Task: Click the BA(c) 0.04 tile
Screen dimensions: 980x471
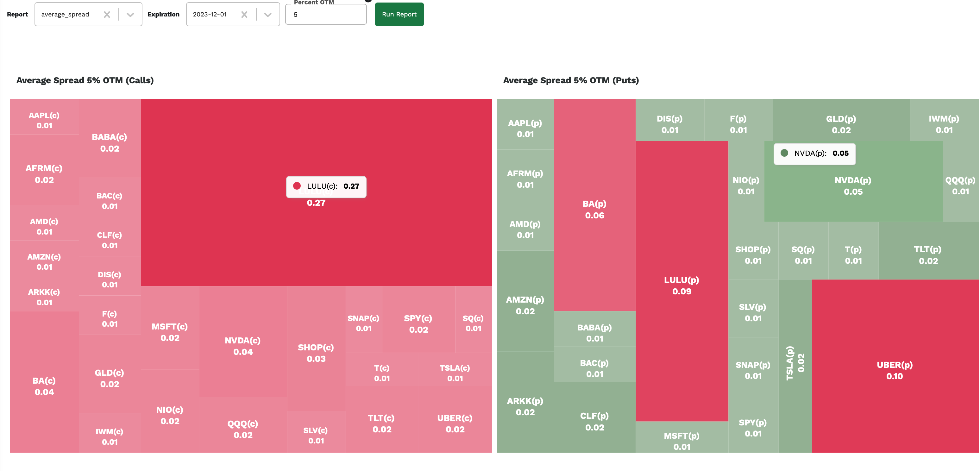Action: [44, 386]
